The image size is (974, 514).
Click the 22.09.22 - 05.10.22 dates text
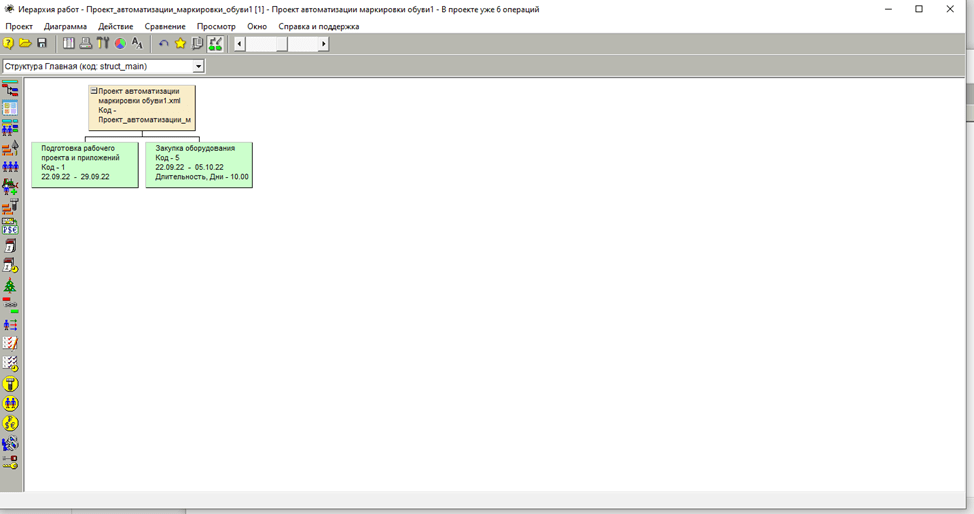click(189, 167)
